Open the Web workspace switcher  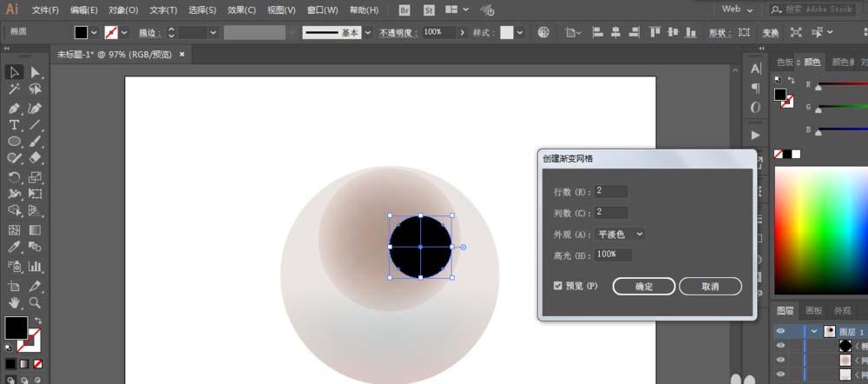coord(737,10)
